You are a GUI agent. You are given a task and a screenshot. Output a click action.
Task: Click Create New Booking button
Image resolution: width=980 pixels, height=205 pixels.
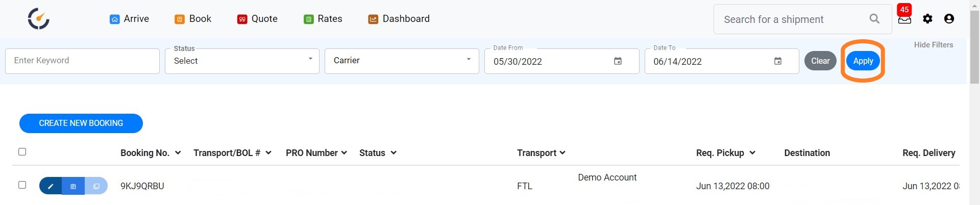click(81, 123)
